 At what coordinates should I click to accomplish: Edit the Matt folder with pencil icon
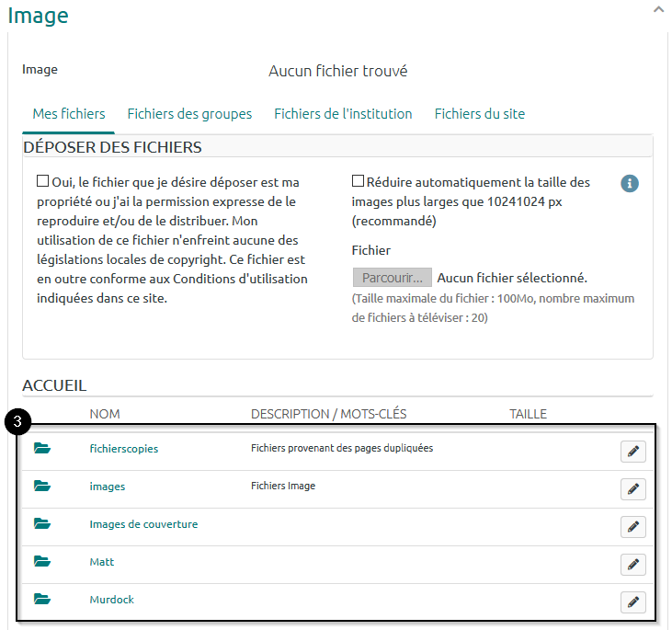(632, 565)
